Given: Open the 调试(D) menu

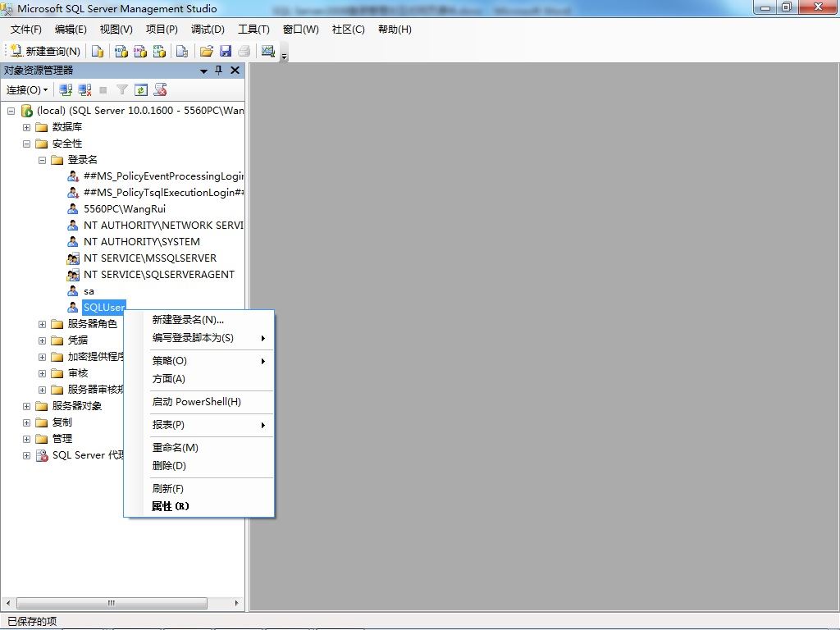Looking at the screenshot, I should pyautogui.click(x=208, y=30).
